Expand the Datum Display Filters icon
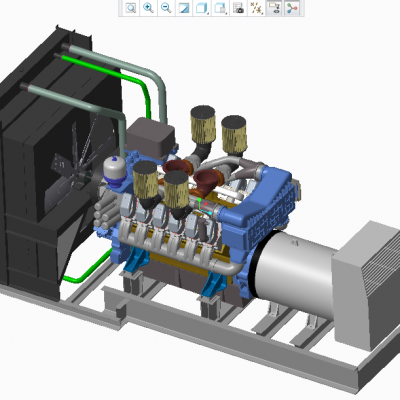The image size is (400, 400). coord(256,8)
